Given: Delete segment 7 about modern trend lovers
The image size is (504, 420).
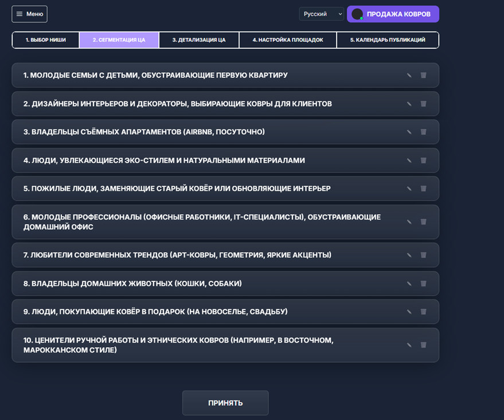Looking at the screenshot, I should coord(423,255).
